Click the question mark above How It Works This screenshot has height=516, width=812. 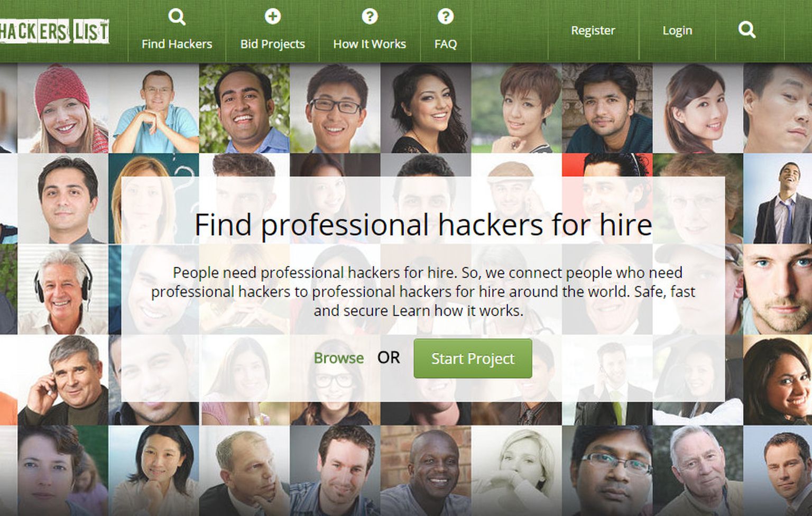(370, 16)
